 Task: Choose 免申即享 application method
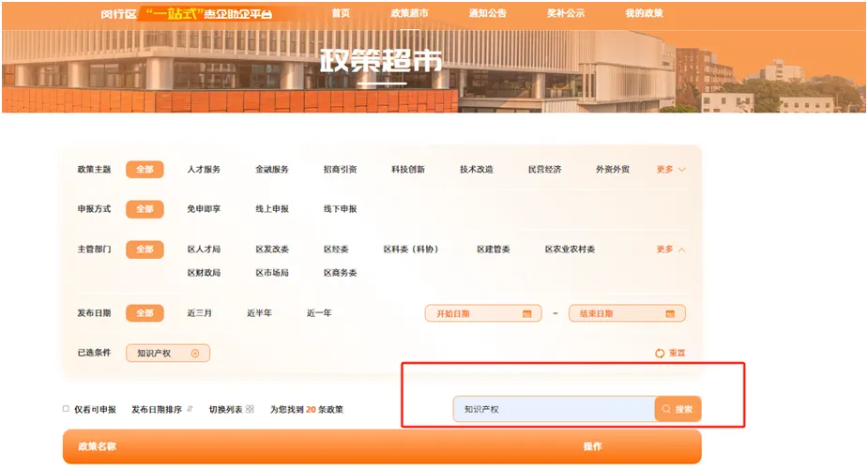(204, 209)
